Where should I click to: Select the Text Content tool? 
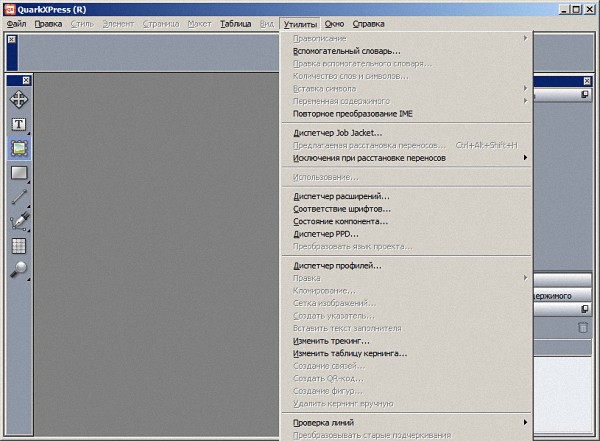pyautogui.click(x=19, y=124)
